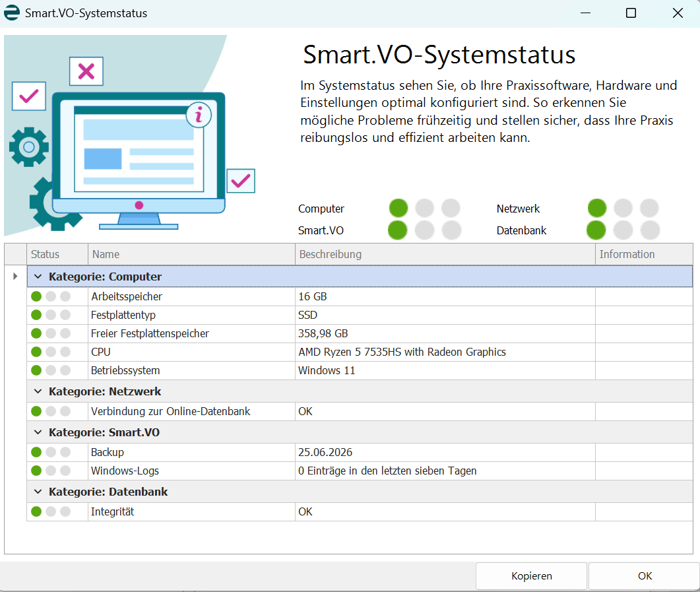Collapse the Kategorie: Smart.VO group
700x592 pixels.
pos(38,433)
